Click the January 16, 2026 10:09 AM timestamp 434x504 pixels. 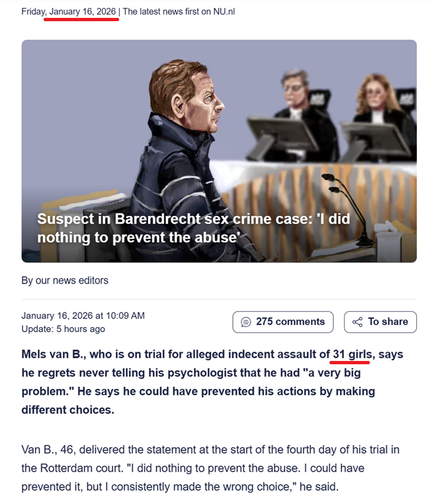(x=83, y=316)
